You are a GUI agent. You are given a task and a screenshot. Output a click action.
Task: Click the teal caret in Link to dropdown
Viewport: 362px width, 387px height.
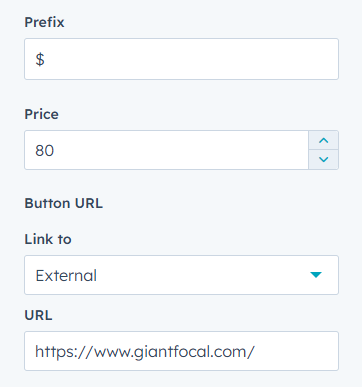click(316, 275)
